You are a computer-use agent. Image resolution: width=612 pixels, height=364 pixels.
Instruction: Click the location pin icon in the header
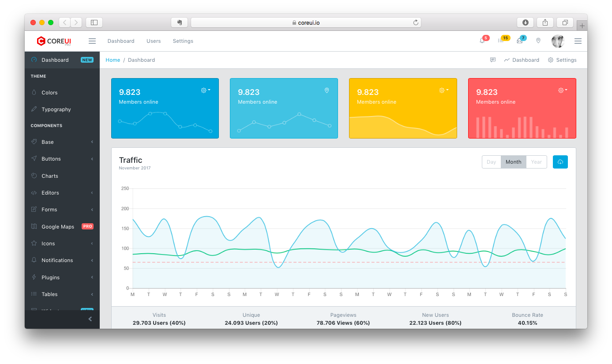pyautogui.click(x=538, y=41)
